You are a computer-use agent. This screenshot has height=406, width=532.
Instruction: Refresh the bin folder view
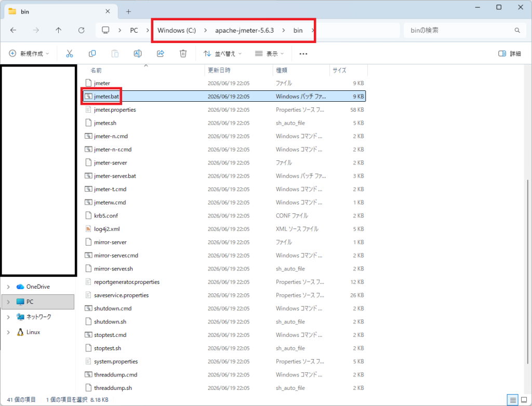[81, 30]
